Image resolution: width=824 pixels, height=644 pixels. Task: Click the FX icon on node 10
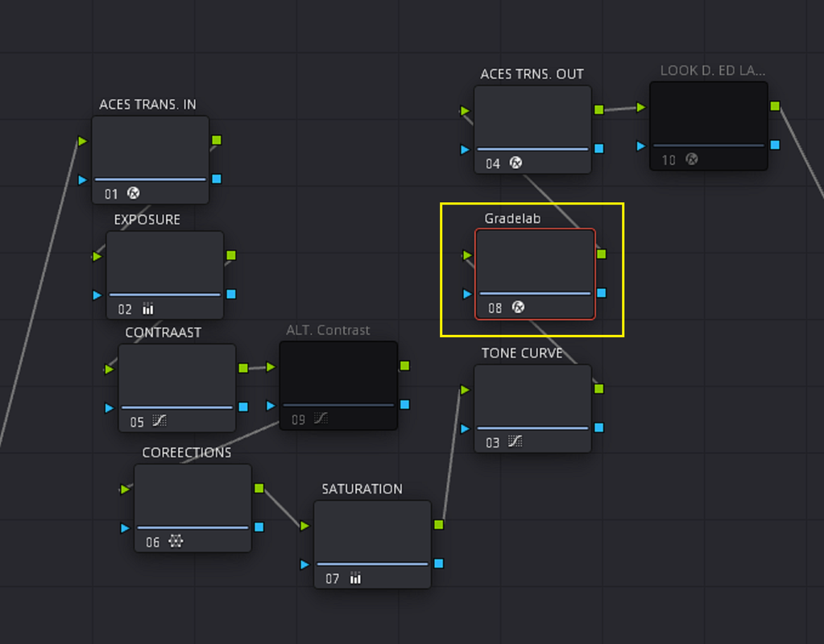tap(692, 159)
